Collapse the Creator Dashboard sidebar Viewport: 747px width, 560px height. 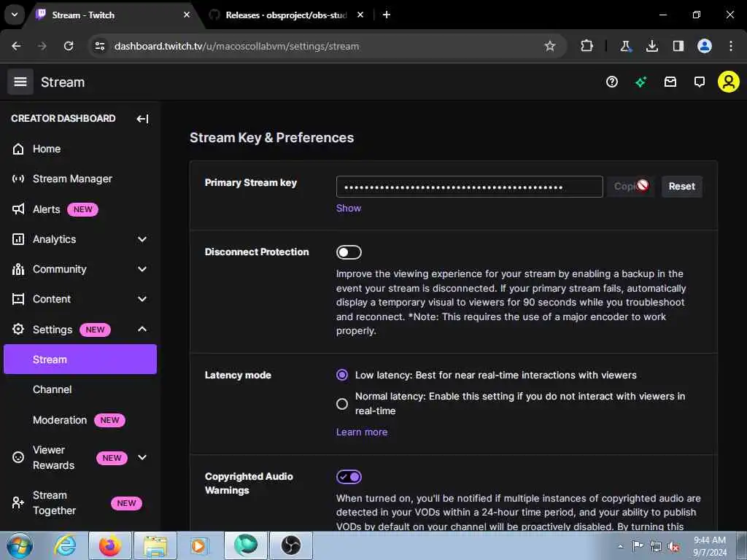[142, 119]
